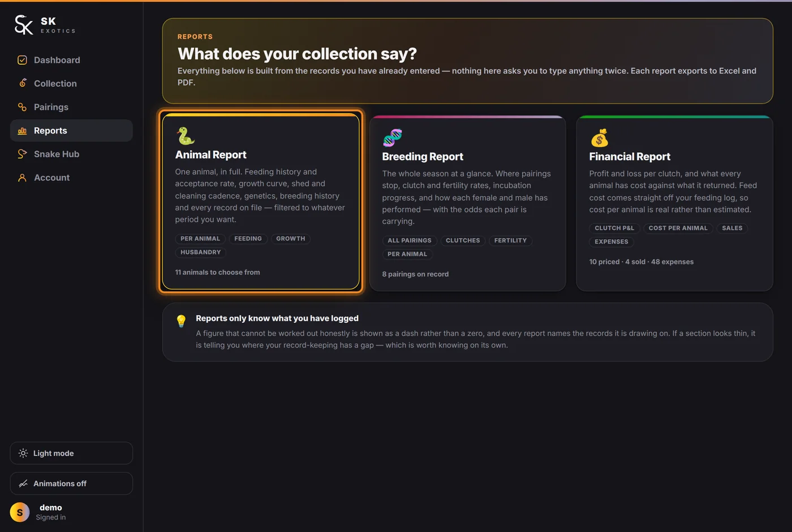Open the Animal Report card
Screen dimensions: 792x532
point(261,201)
